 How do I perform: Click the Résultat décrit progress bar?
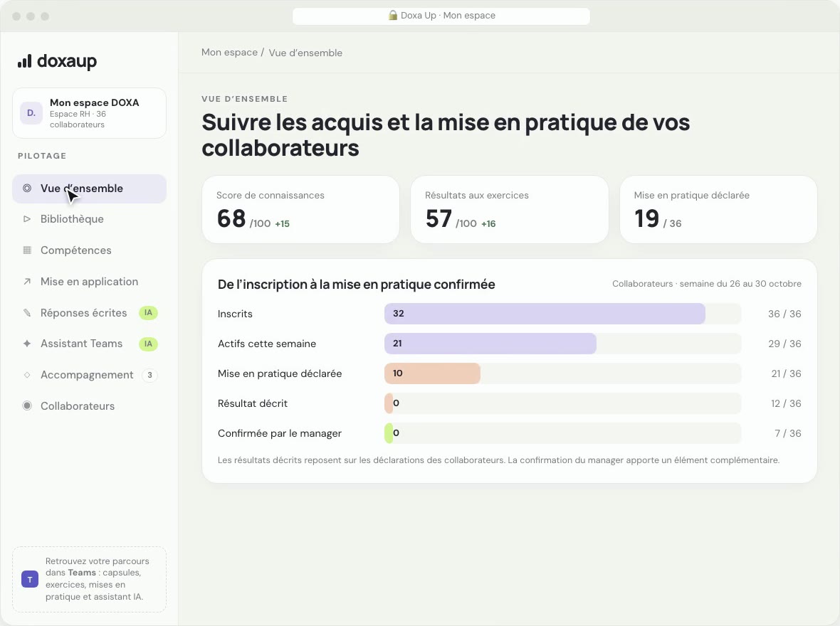click(x=562, y=403)
